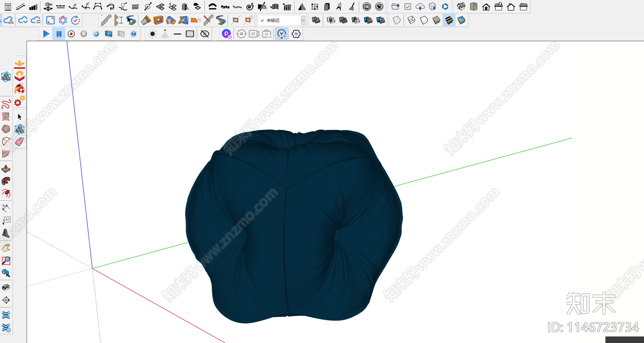Enable Wireframe face style

click(411, 20)
